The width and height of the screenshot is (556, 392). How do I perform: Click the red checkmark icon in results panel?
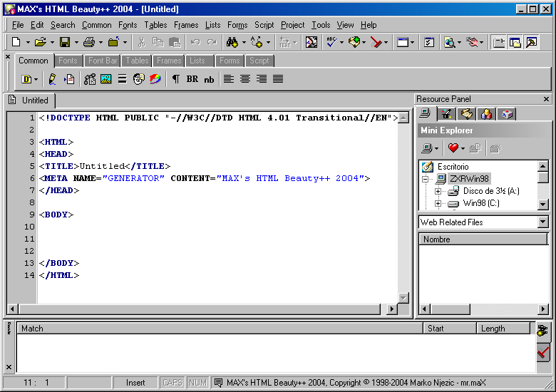coord(543,353)
